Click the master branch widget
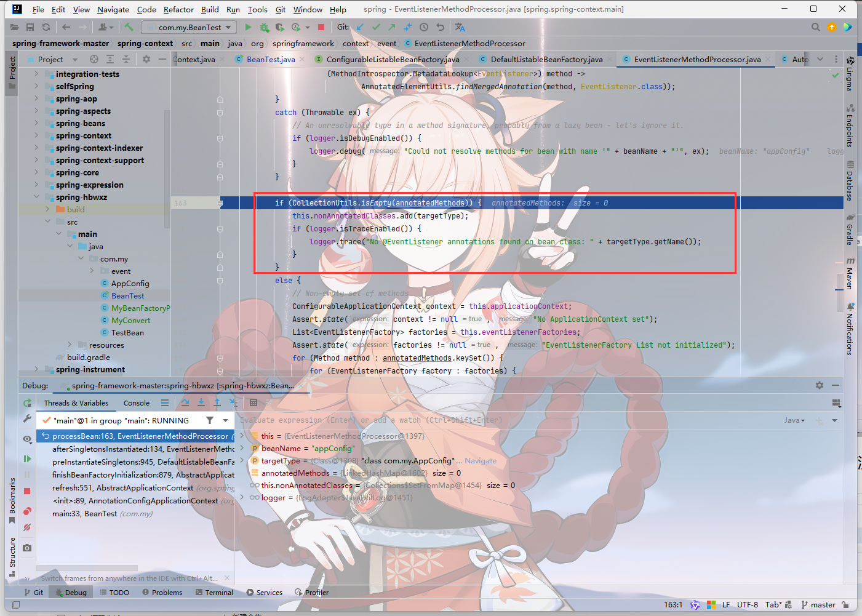 click(x=819, y=604)
